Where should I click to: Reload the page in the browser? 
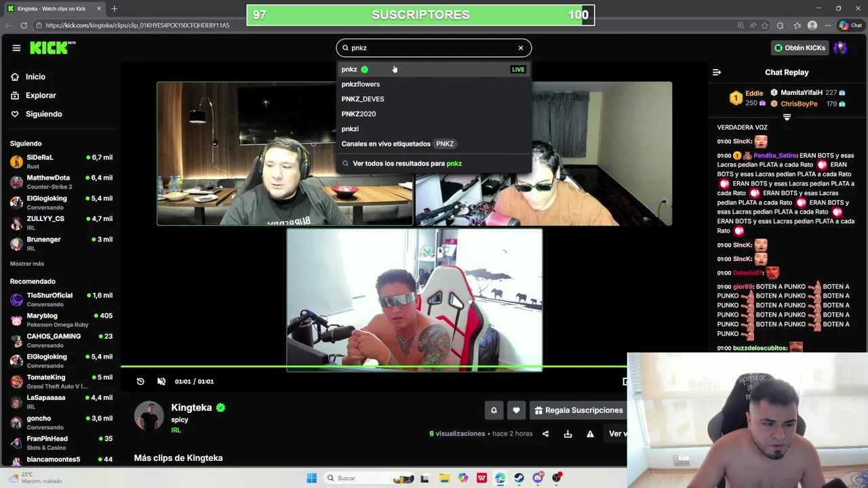(x=24, y=25)
